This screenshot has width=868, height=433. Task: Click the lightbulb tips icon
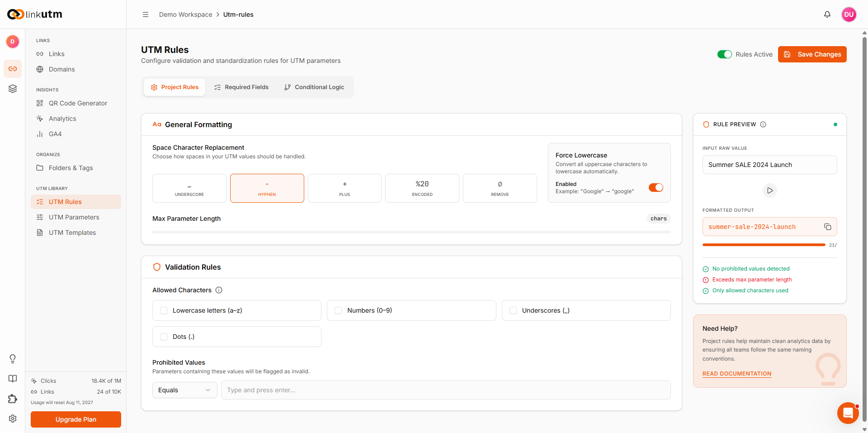pyautogui.click(x=13, y=359)
